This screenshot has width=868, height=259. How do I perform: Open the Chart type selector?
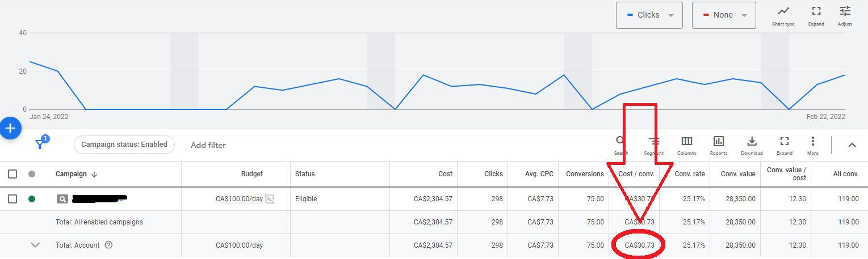pyautogui.click(x=783, y=15)
